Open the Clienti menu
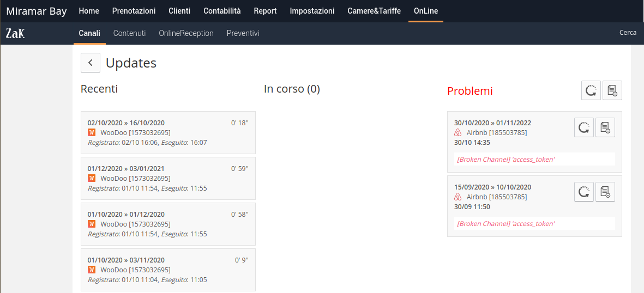Viewport: 644px width, 293px height. click(179, 11)
